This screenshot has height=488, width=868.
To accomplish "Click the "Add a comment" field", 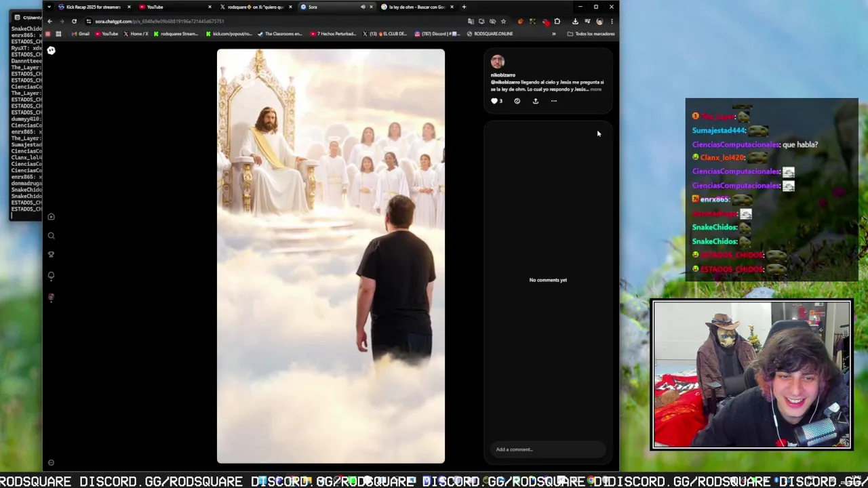I will pos(547,449).
